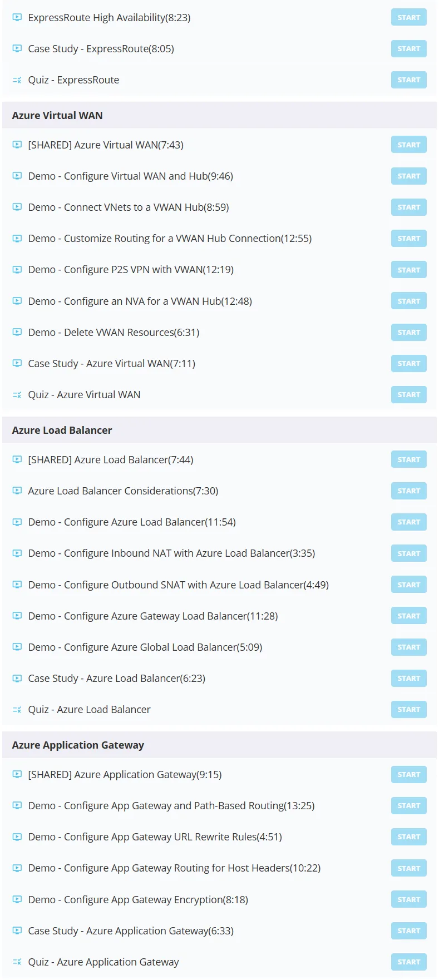The image size is (439, 980).
Task: Click quiz icon beside Quiz - Azure Load Balancer
Action: pyautogui.click(x=17, y=710)
